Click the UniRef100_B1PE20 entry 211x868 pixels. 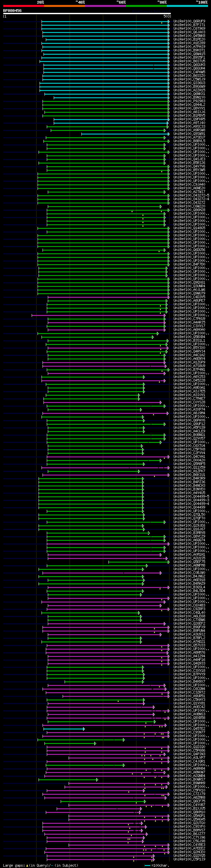pos(190,40)
